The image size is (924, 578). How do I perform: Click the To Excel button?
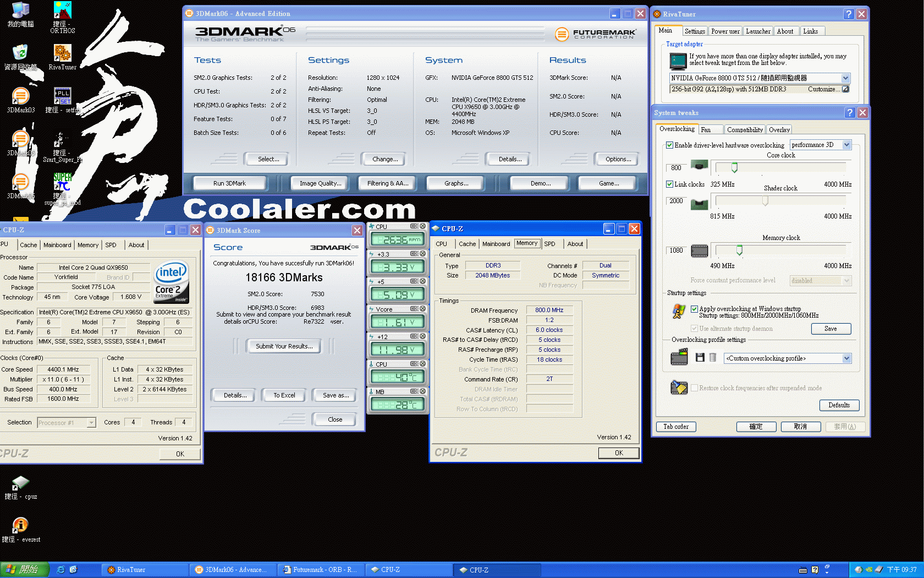coord(284,395)
